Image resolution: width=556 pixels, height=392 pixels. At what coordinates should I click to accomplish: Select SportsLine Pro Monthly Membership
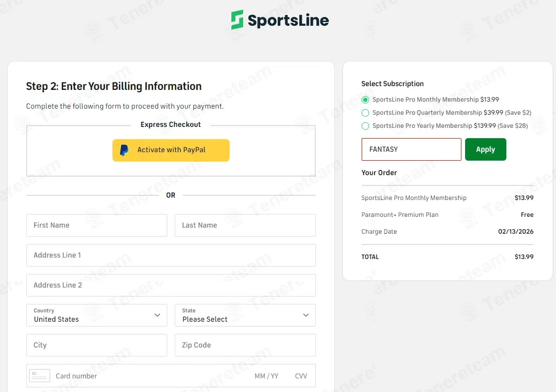(365, 100)
